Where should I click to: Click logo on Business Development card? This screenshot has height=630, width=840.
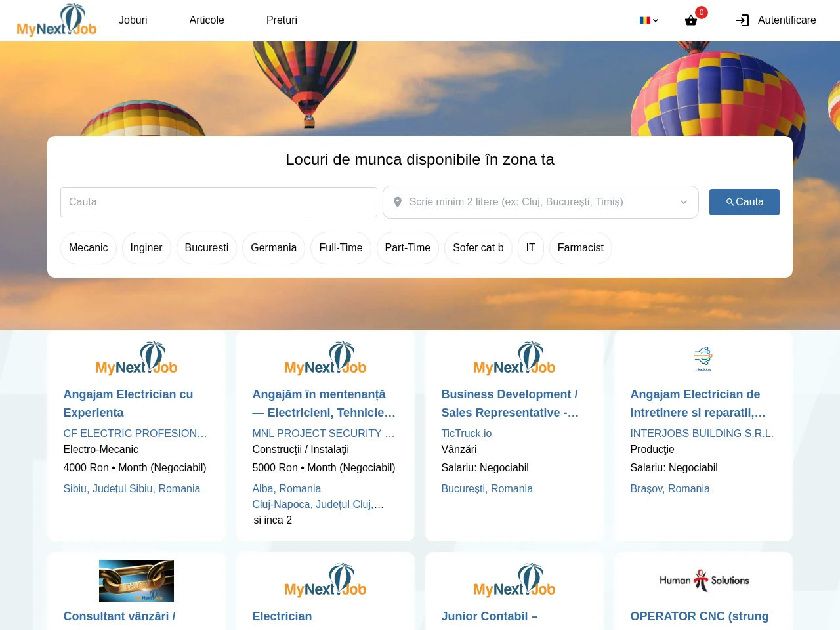pos(514,359)
